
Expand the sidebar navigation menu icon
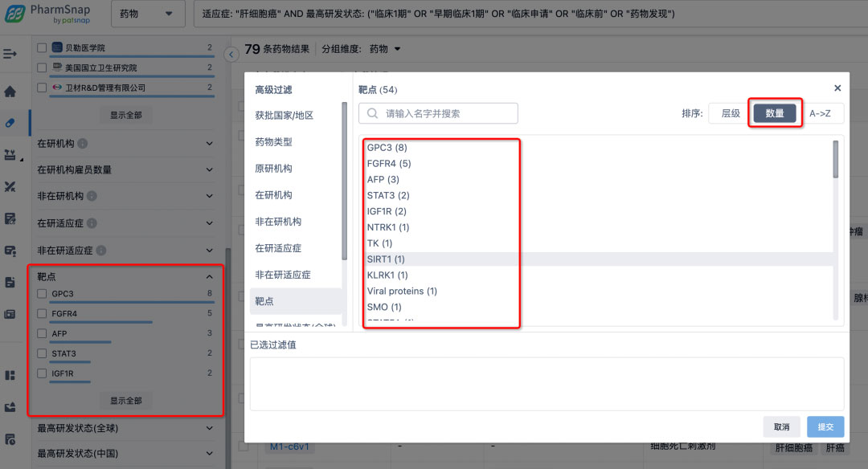(x=10, y=54)
